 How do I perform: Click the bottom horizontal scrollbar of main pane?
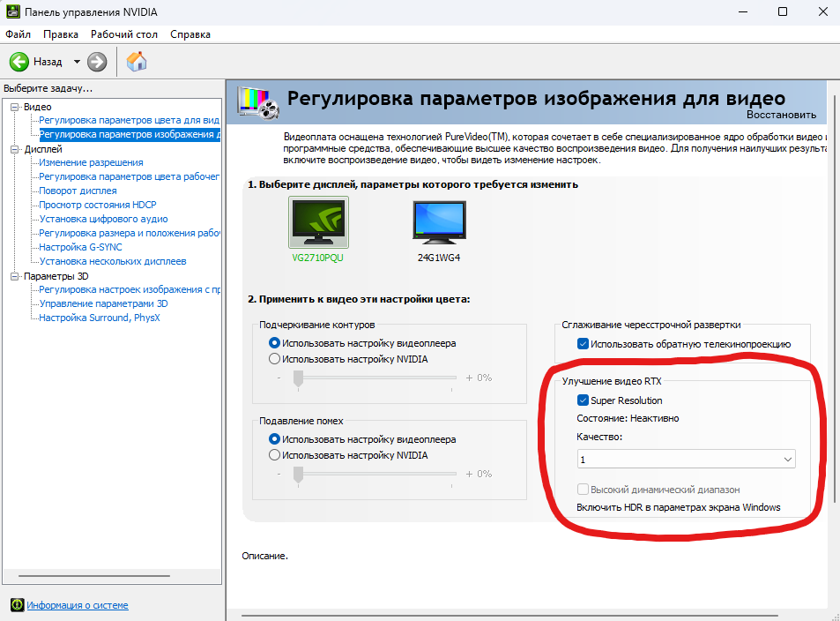coord(509,616)
